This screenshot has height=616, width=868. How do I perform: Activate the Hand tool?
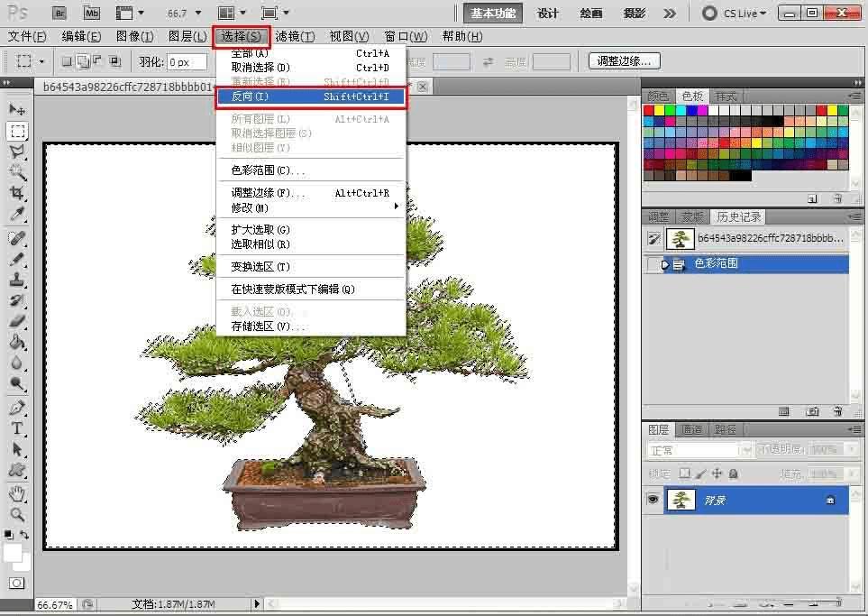pyautogui.click(x=17, y=493)
